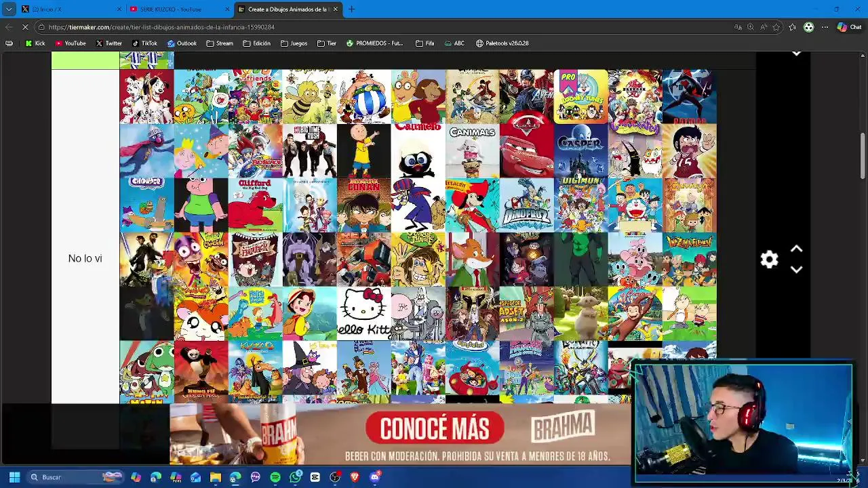The width and height of the screenshot is (868, 488).
Task: Open the Copilot Chat button
Action: [x=849, y=27]
